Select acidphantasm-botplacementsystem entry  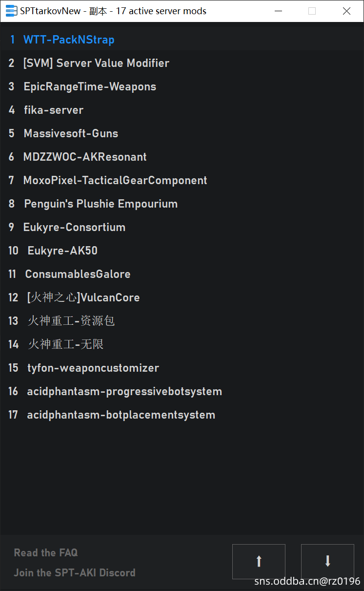click(182, 415)
